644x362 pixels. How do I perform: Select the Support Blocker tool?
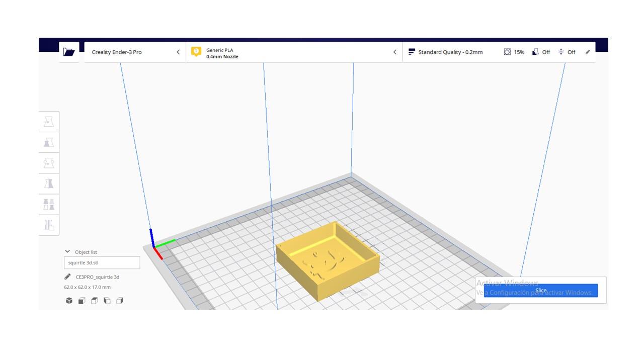[x=49, y=225]
